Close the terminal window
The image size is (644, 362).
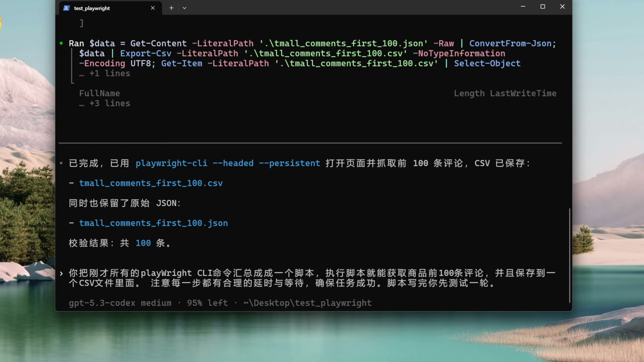coord(562,7)
